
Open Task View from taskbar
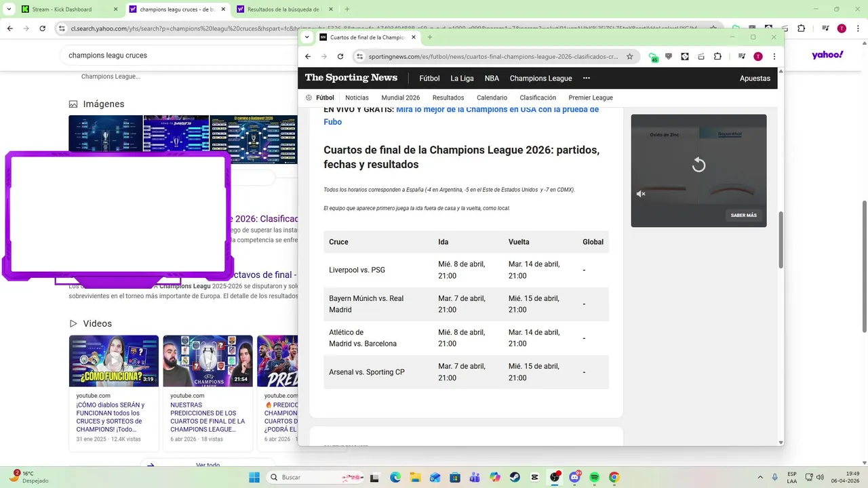click(x=374, y=477)
